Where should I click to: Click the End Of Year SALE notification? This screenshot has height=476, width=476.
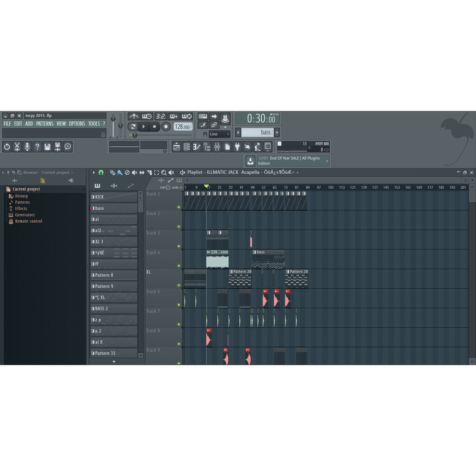[x=288, y=160]
